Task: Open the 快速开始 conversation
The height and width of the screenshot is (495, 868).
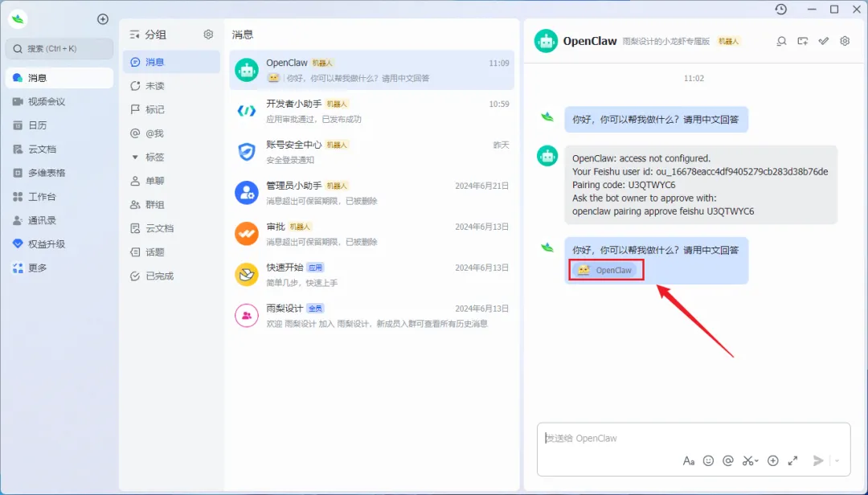Action: [x=371, y=275]
